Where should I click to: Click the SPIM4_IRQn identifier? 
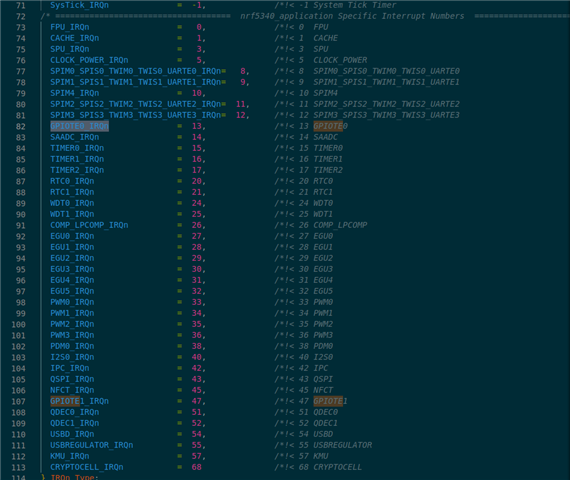75,93
